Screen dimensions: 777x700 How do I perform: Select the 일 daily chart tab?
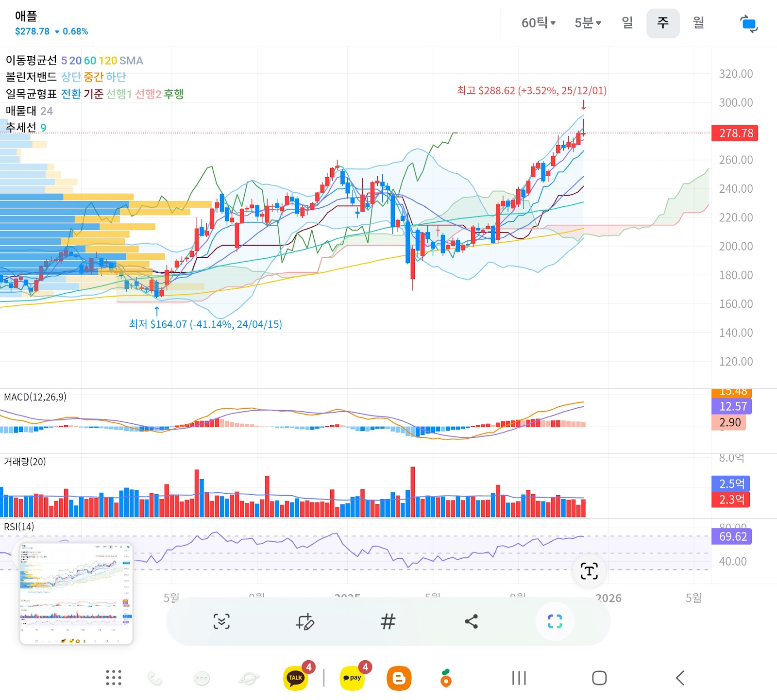click(627, 23)
